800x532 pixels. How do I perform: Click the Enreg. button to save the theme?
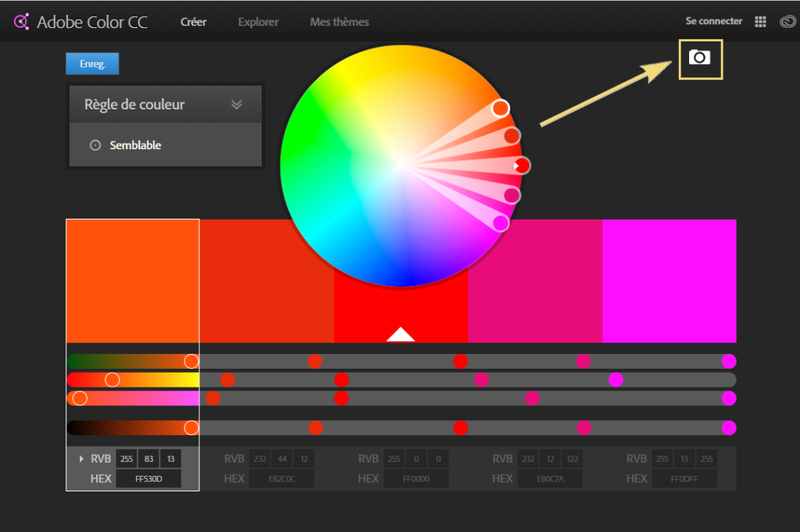click(x=91, y=63)
